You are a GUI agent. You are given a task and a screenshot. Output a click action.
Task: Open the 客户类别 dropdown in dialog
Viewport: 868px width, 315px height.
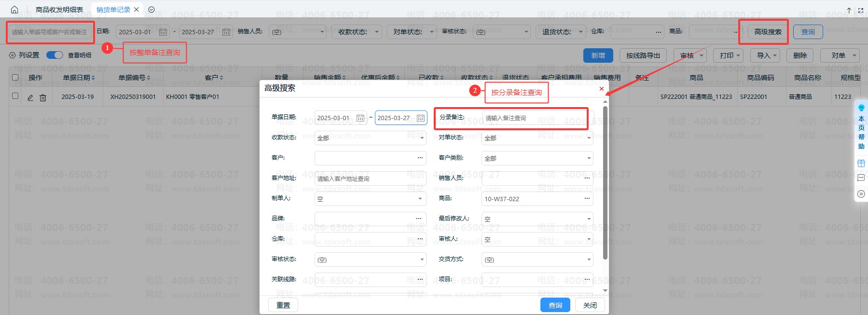point(537,158)
